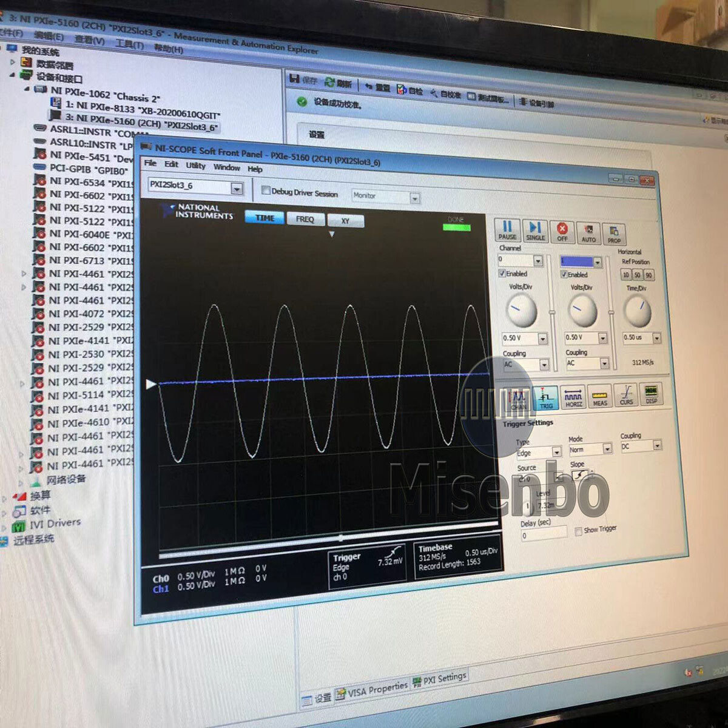Click the Channel 0 Volts/Div knob
This screenshot has width=728, height=728.
[x=521, y=310]
